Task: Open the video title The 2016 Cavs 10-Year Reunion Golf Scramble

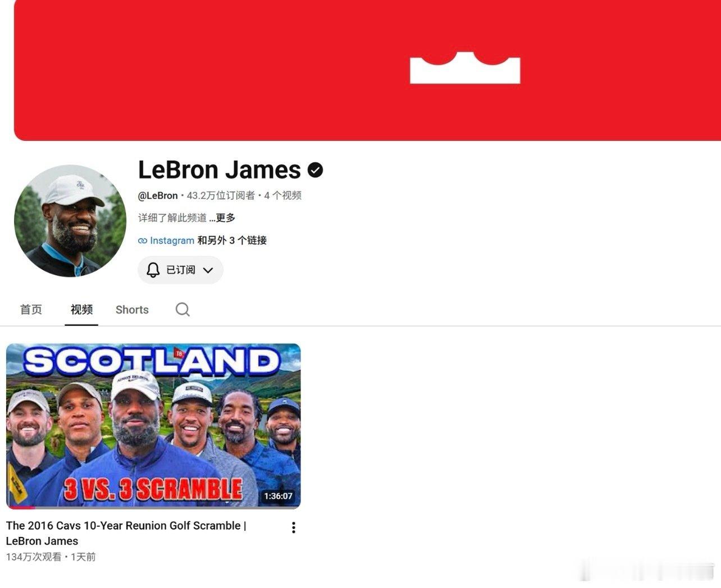Action: (126, 533)
